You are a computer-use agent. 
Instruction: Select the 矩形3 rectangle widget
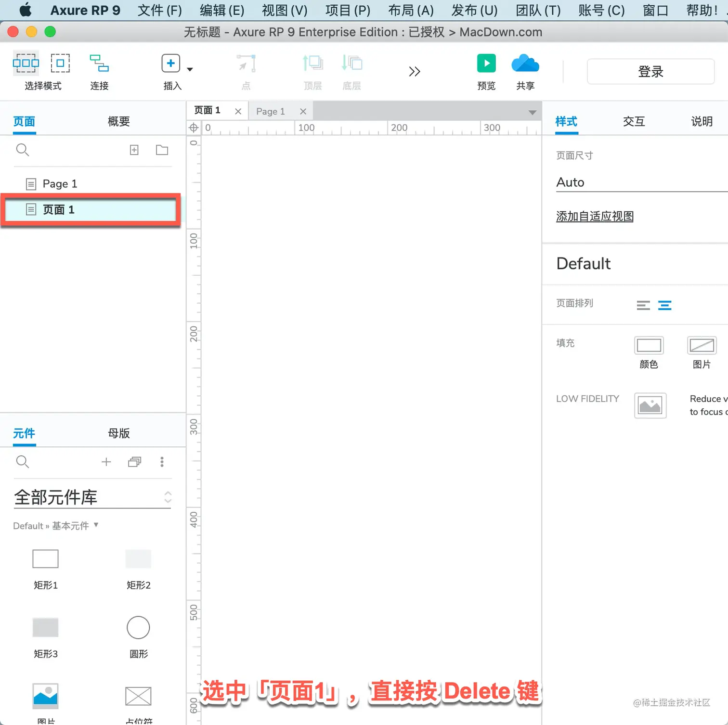(x=45, y=627)
